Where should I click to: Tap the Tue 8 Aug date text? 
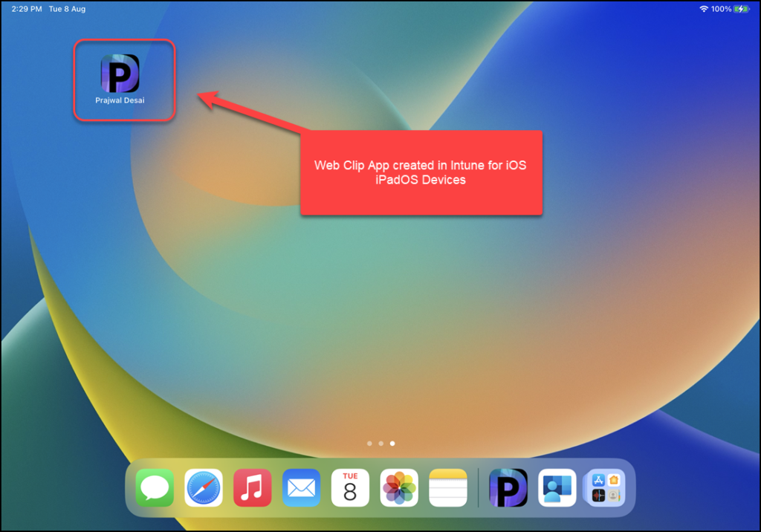(x=67, y=9)
